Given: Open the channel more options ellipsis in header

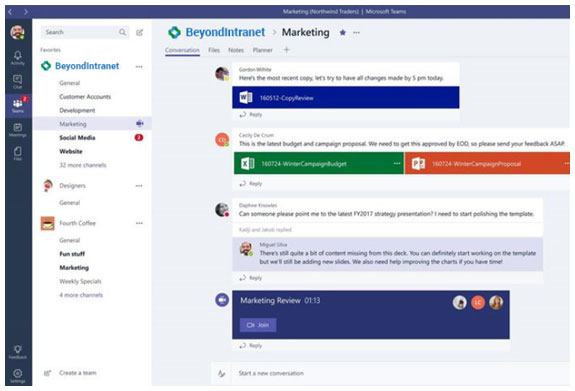Looking at the screenshot, I should point(356,32).
